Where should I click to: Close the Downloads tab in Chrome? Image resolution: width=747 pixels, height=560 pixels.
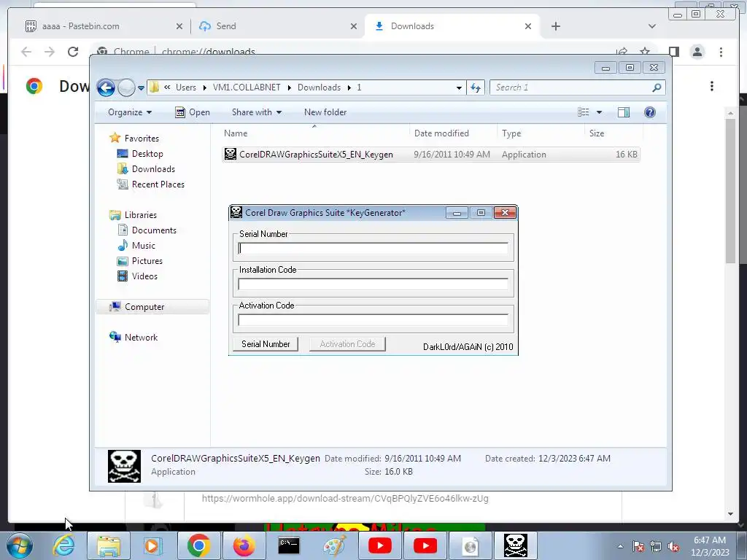pyautogui.click(x=528, y=26)
